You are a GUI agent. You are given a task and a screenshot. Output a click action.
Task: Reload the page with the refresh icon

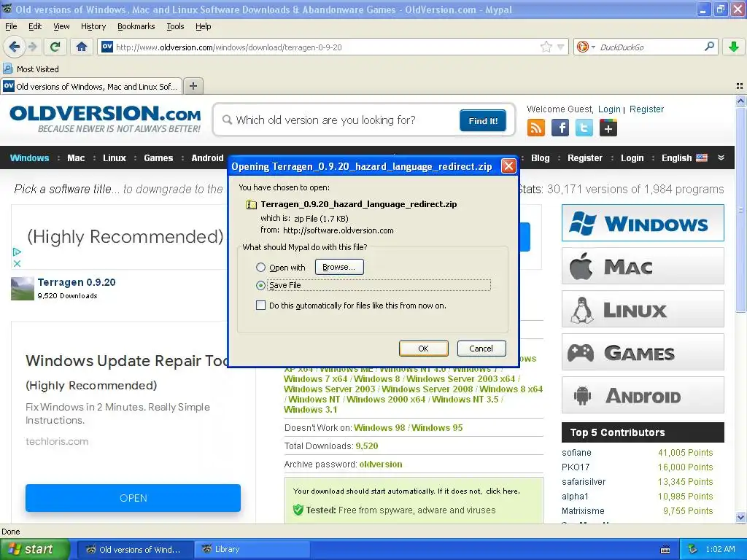55,47
